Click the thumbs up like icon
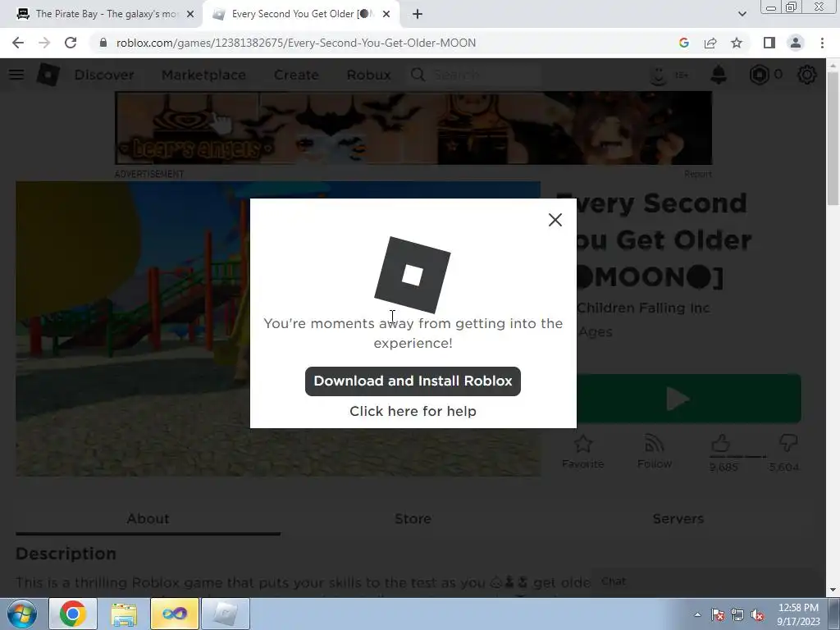The image size is (840, 630). 721,444
